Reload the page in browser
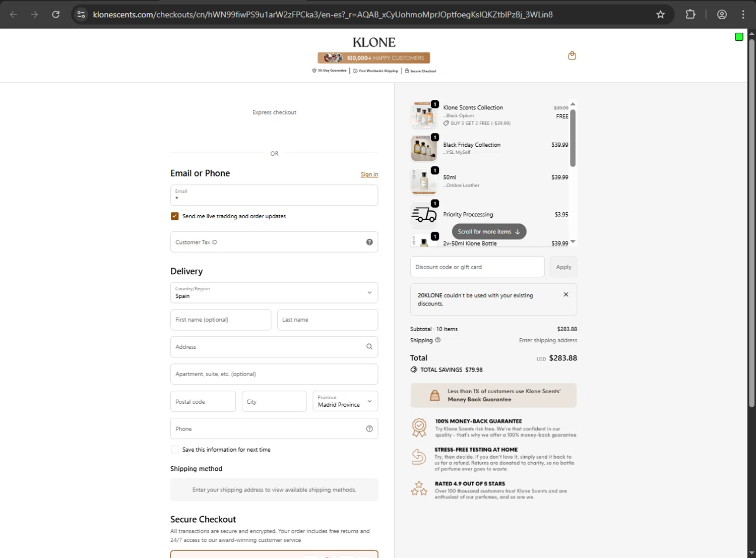Image resolution: width=756 pixels, height=558 pixels. pos(56,15)
